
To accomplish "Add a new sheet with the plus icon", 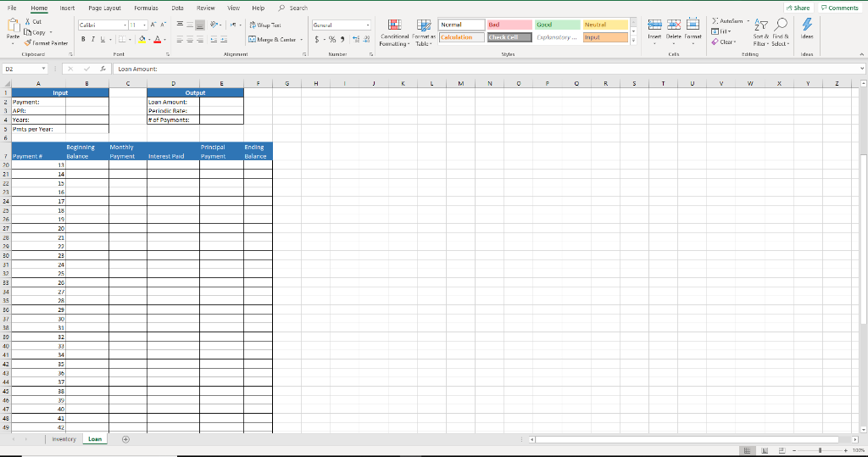I will click(125, 439).
